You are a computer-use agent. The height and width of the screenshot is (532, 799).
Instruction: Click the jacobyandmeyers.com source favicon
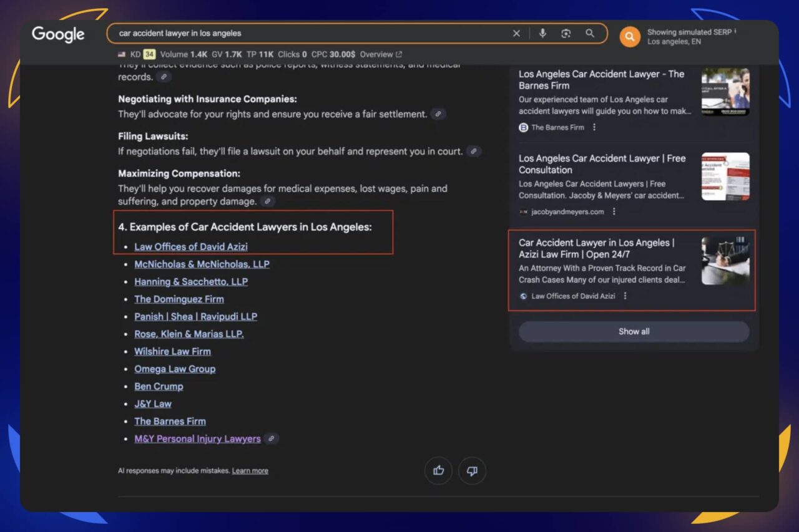pos(524,211)
